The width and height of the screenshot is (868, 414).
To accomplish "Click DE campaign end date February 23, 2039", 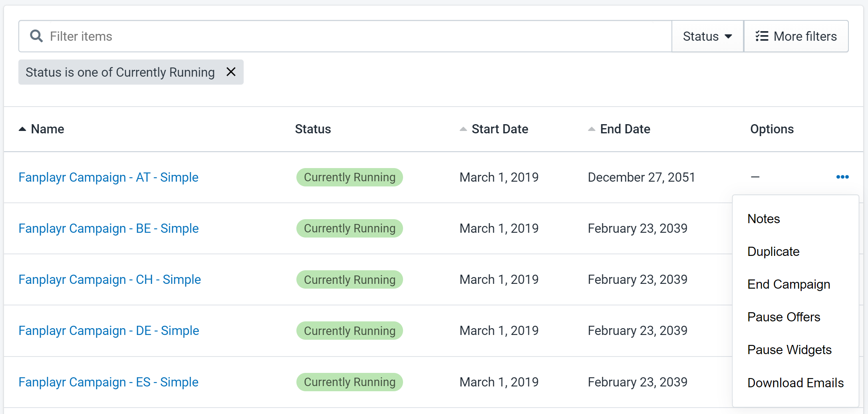I will pos(638,331).
